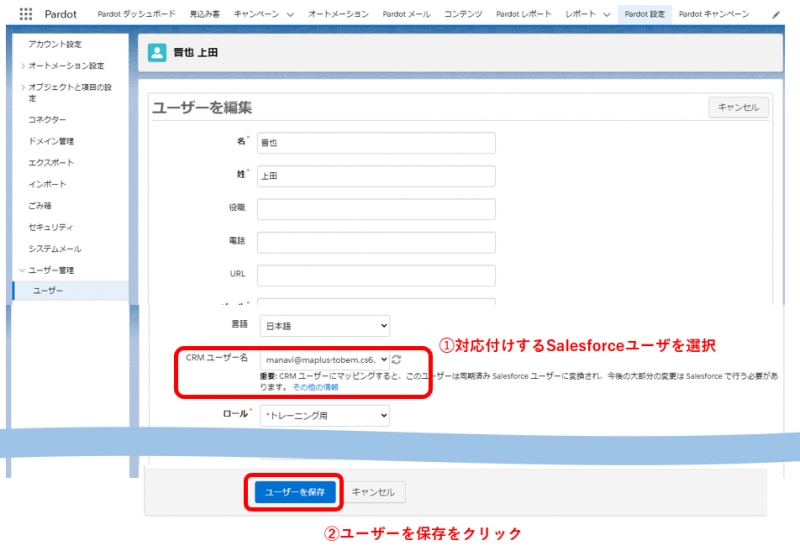Open アカウント設定 in the sidebar
Image resolution: width=800 pixels, height=551 pixels.
[55, 44]
